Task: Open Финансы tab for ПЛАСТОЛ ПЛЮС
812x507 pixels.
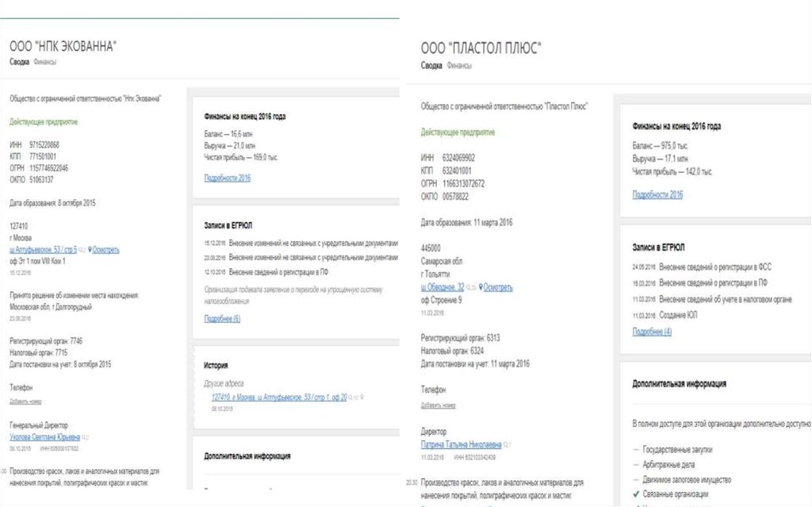Action: [x=459, y=66]
